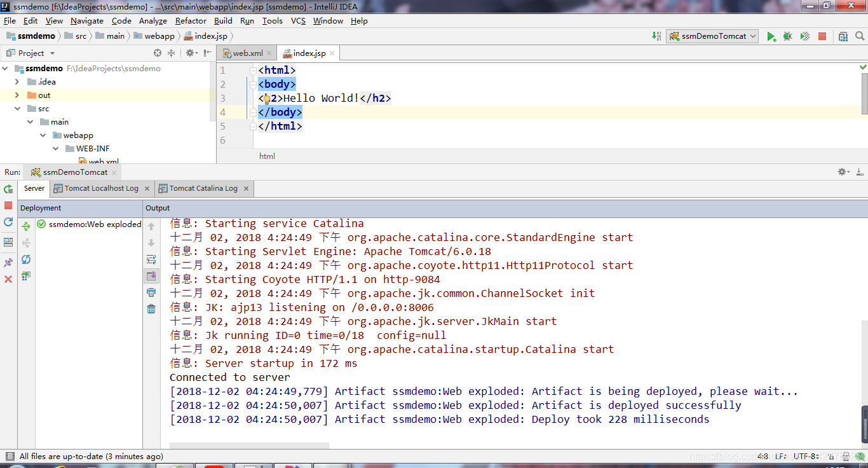Collapse the main folder node

[x=31, y=122]
